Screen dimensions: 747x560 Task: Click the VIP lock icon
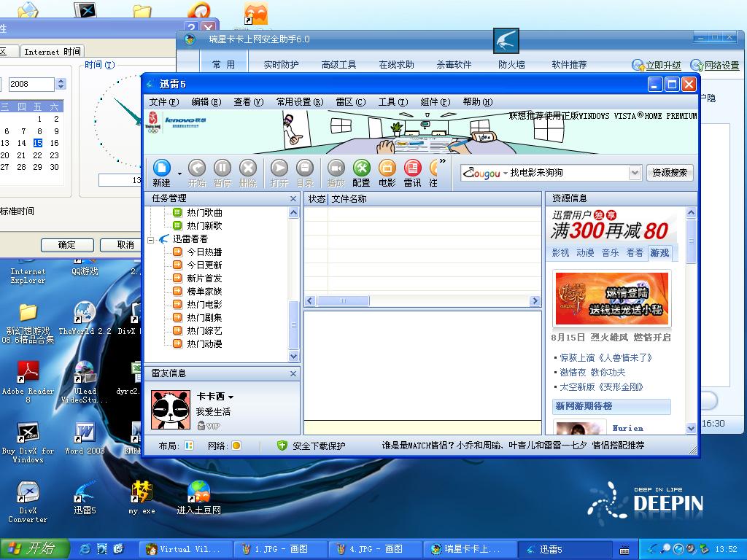coord(201,426)
